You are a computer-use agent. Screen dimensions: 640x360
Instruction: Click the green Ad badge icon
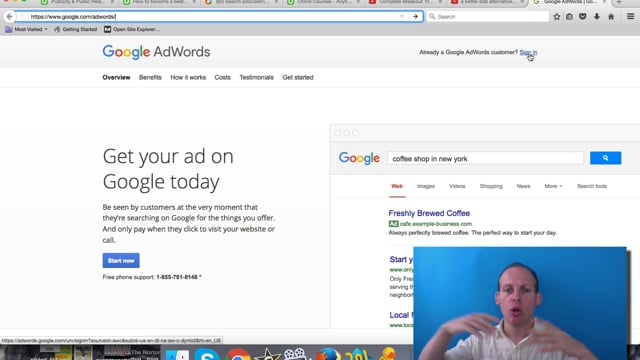coord(393,224)
